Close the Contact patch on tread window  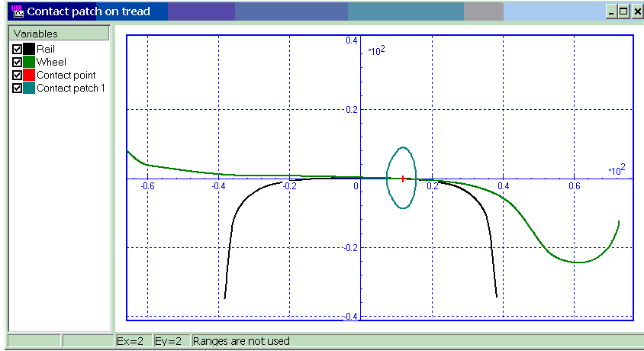637,11
